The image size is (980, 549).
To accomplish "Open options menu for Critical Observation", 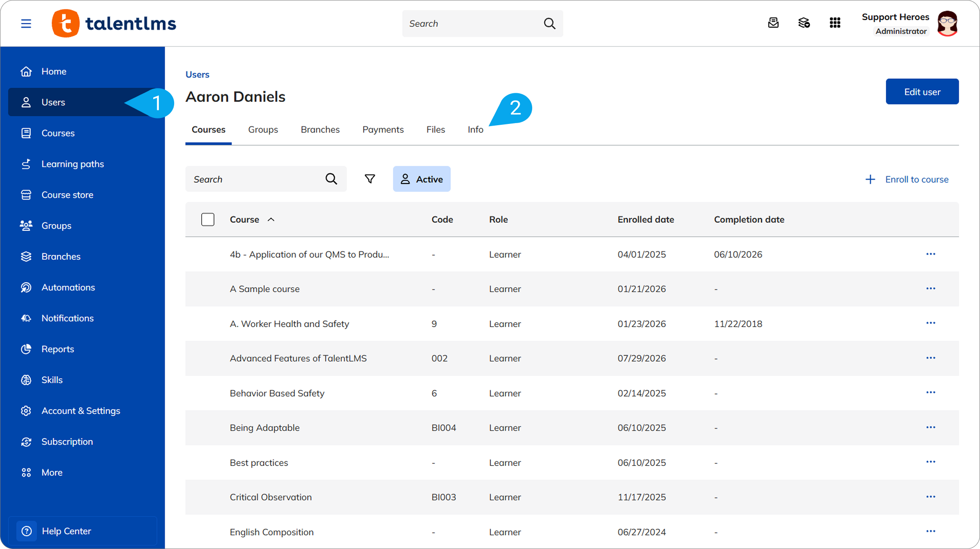I will (931, 497).
